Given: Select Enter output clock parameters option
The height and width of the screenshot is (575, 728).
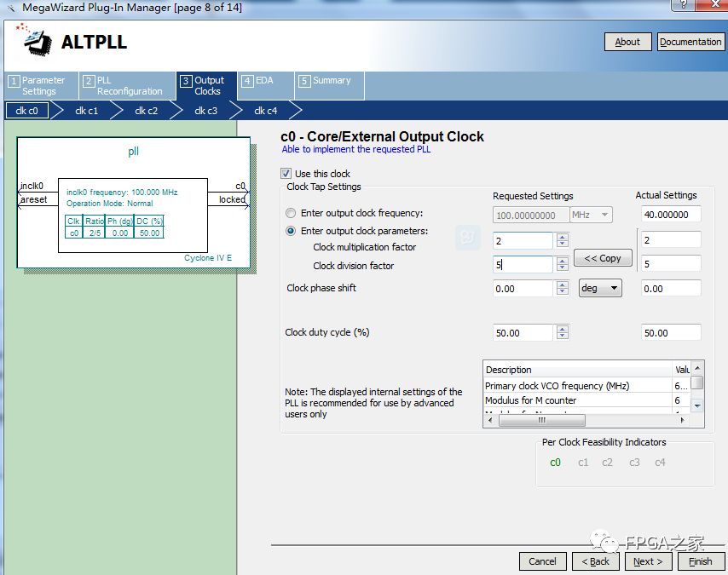Looking at the screenshot, I should 292,231.
